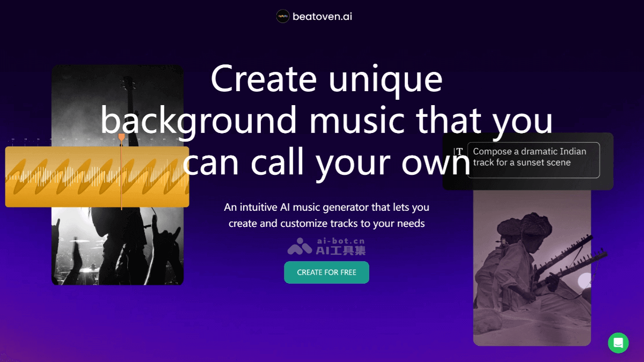644x362 pixels.
Task: Click the text cursor icon beside the prompt
Action: [x=458, y=152]
